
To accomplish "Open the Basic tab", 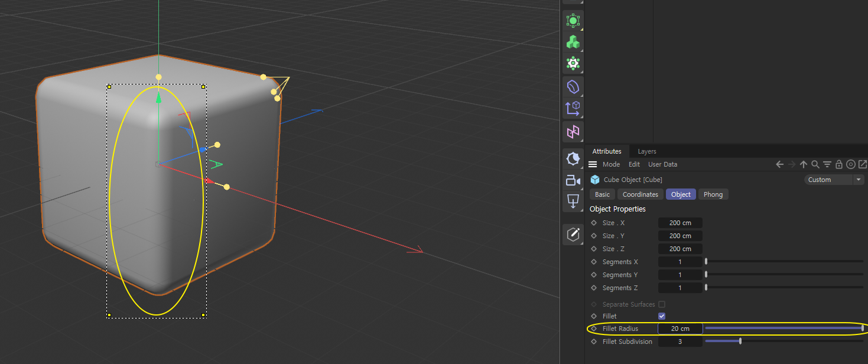I will pyautogui.click(x=602, y=194).
